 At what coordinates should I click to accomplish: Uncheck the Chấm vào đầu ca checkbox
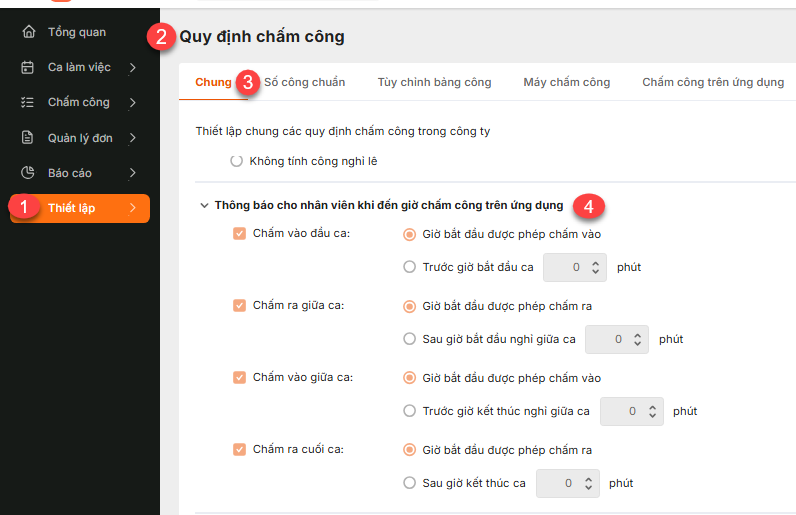[x=239, y=234]
